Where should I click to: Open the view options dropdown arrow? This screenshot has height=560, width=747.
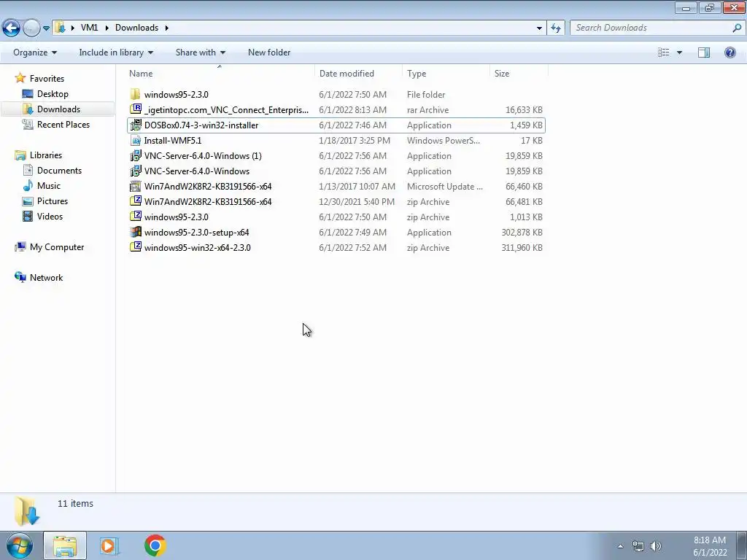[x=679, y=52]
